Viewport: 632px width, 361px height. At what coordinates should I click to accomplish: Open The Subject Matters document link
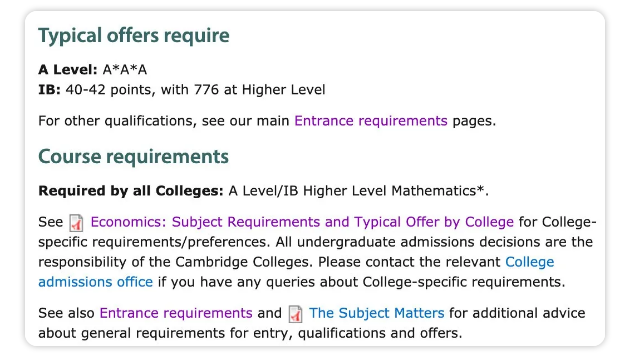376,313
